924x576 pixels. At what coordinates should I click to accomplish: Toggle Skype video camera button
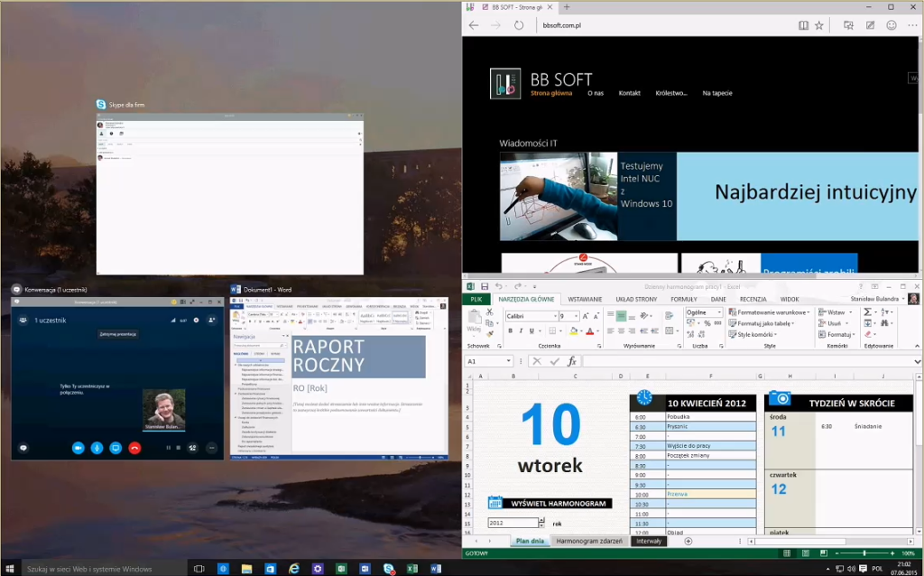(x=78, y=448)
